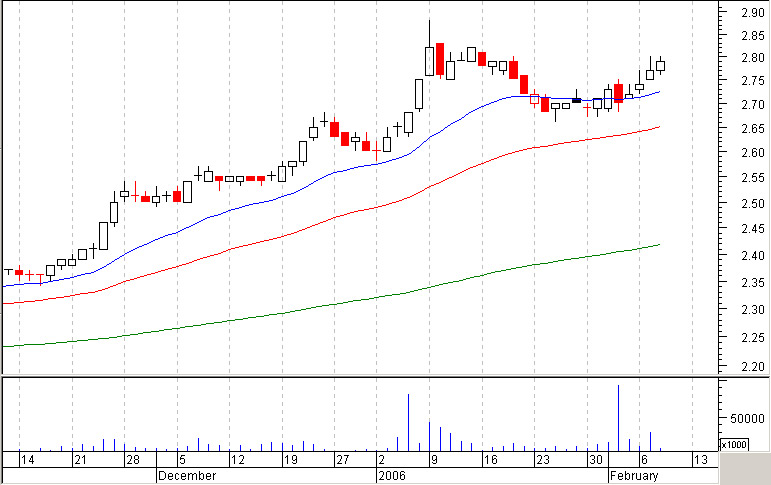Click date label 21 on time axis
The image size is (771, 485).
[80, 460]
